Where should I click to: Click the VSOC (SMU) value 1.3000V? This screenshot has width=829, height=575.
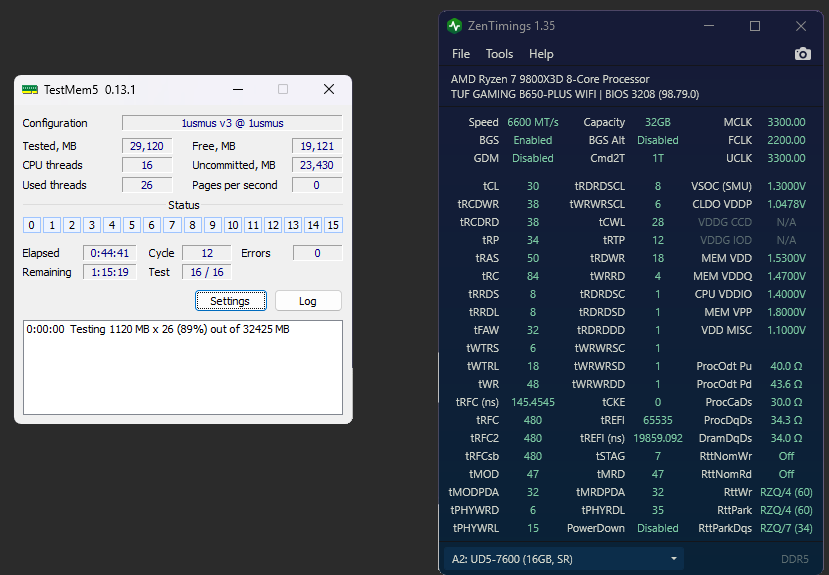tap(786, 186)
